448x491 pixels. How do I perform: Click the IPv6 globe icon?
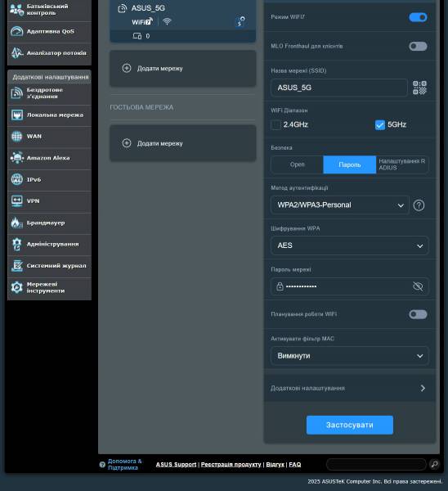[17, 179]
